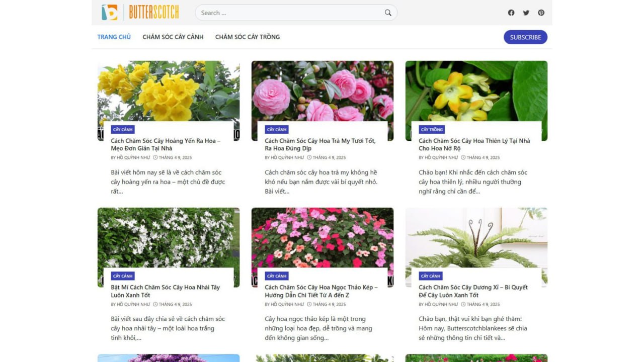Click the Butterscotch logo
The image size is (644, 362).
[x=140, y=13]
